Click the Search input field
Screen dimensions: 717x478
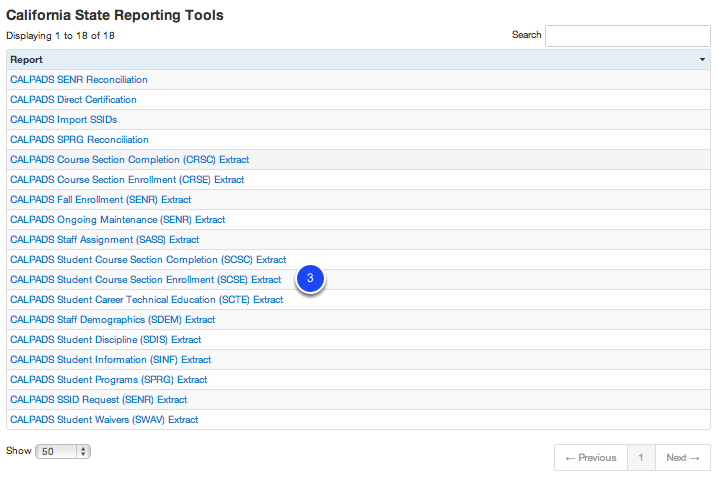[x=627, y=36]
